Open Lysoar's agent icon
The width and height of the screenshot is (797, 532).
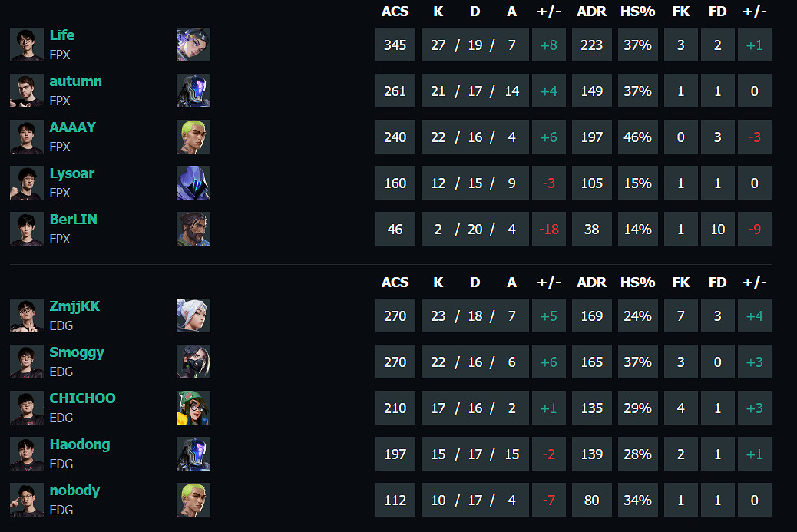click(193, 183)
